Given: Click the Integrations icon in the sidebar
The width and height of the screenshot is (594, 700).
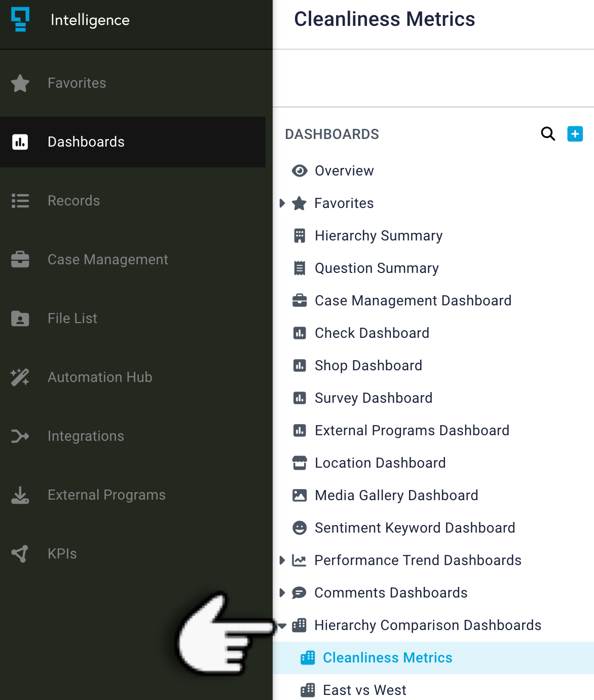Looking at the screenshot, I should pyautogui.click(x=20, y=436).
